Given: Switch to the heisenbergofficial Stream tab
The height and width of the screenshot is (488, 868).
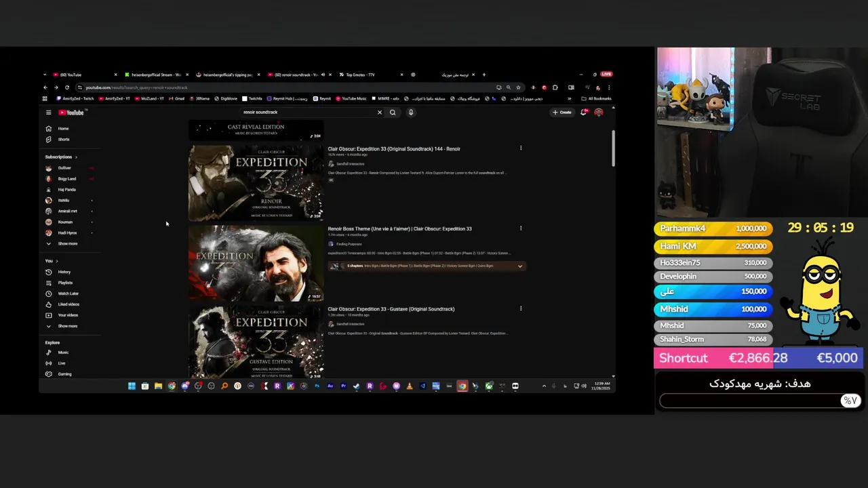Looking at the screenshot, I should [156, 75].
